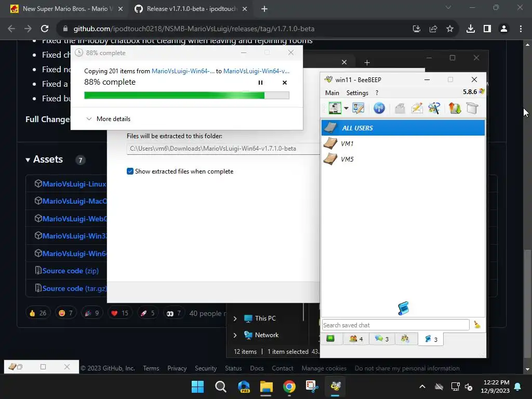Select the saved chats tab showing 3
This screenshot has height=399, width=532.
pyautogui.click(x=431, y=339)
